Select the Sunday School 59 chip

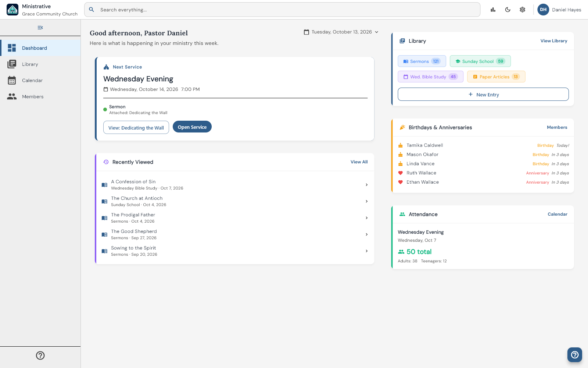point(480,61)
